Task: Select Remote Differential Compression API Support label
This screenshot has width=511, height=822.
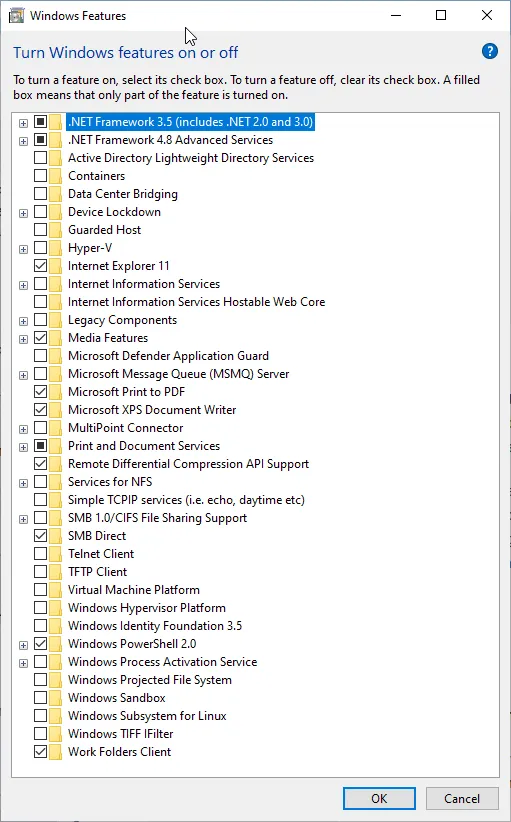Action: [x=188, y=464]
